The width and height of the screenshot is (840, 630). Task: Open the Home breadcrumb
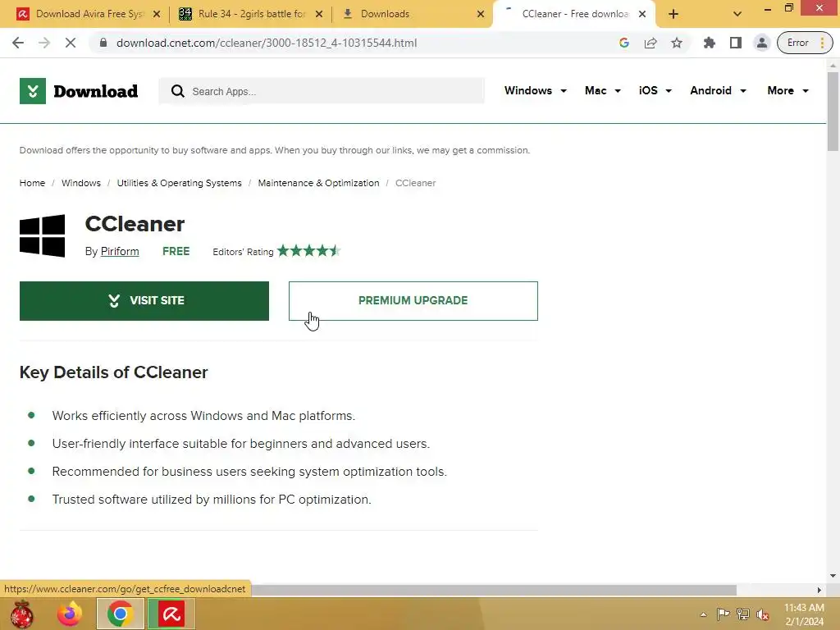[32, 183]
